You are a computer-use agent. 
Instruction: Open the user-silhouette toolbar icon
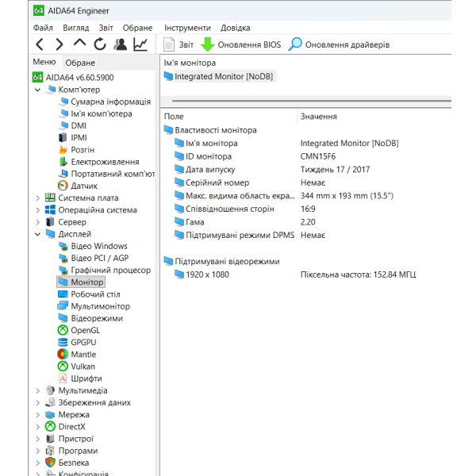(121, 44)
